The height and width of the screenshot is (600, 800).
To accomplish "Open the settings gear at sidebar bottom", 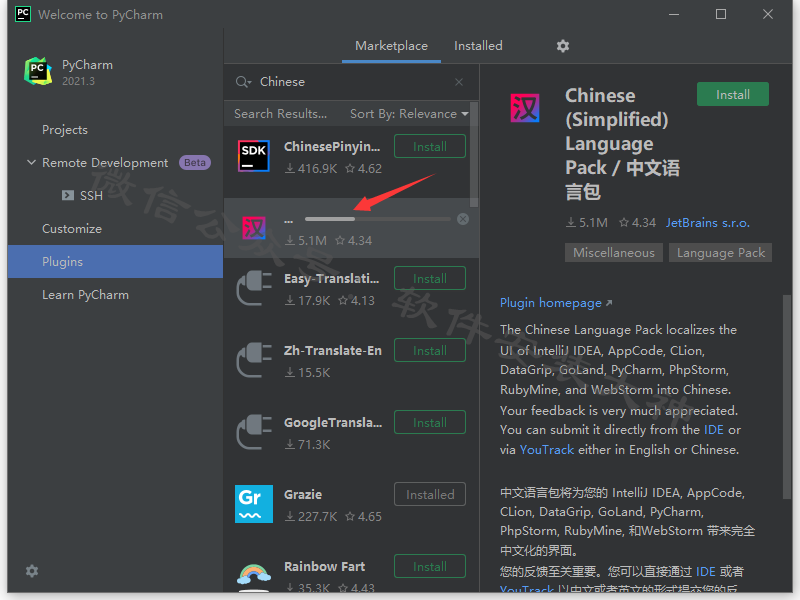I will click(32, 570).
